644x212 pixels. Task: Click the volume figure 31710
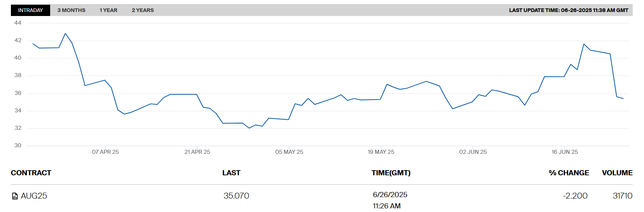click(x=622, y=196)
